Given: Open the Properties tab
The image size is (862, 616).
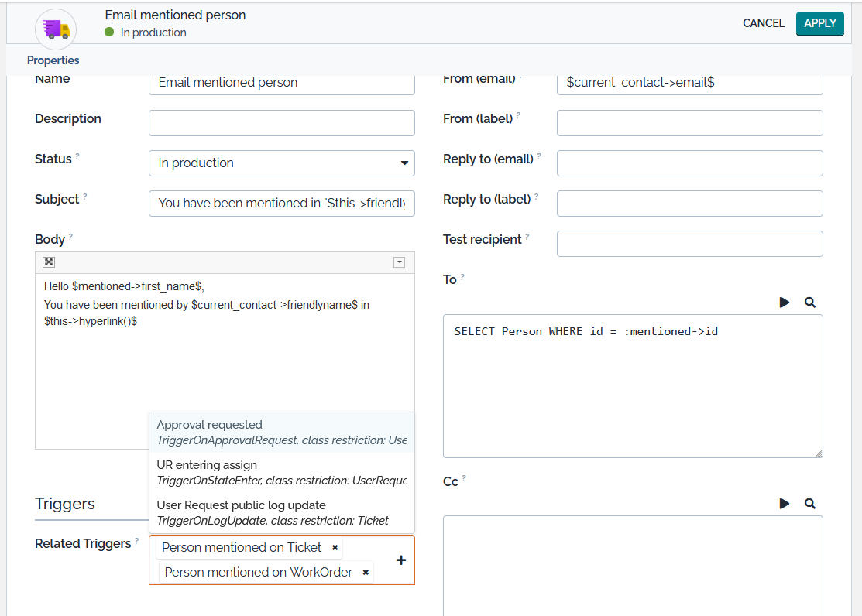Looking at the screenshot, I should pos(53,60).
